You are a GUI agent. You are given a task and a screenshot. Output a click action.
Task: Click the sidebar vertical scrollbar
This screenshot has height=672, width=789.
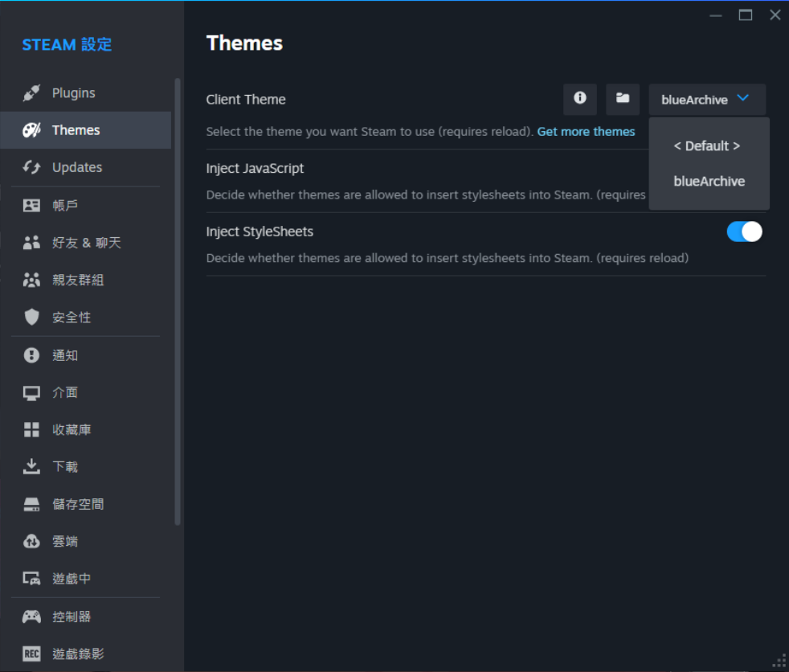(x=177, y=301)
